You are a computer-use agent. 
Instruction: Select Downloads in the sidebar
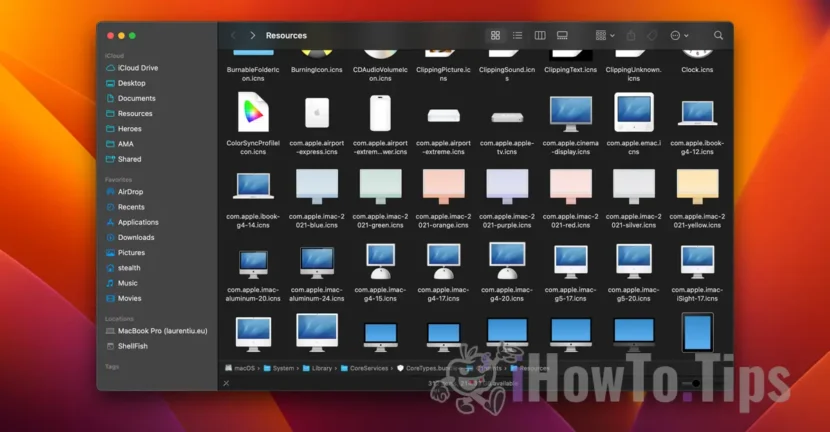tap(135, 238)
